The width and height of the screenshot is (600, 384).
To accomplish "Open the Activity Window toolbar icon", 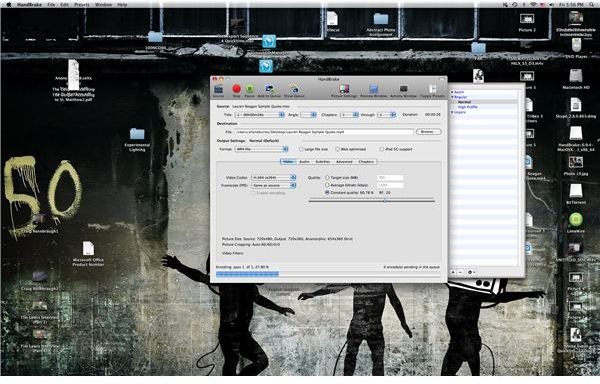I will click(403, 89).
